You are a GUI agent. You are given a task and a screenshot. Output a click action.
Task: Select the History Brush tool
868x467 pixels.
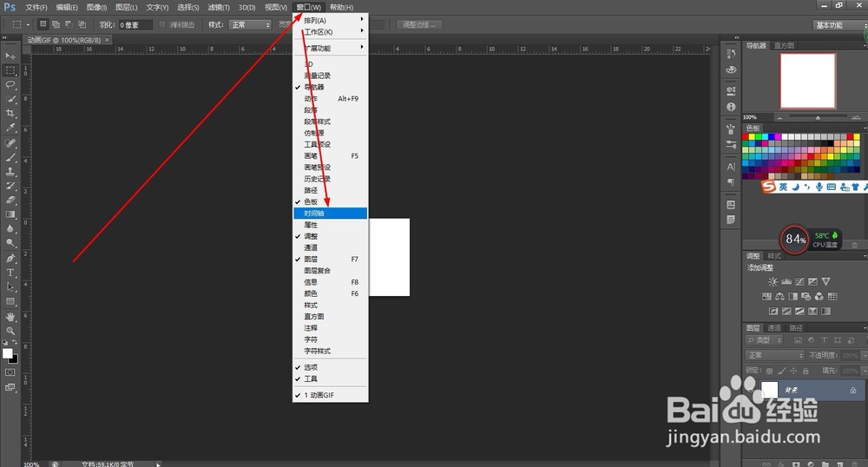10,186
